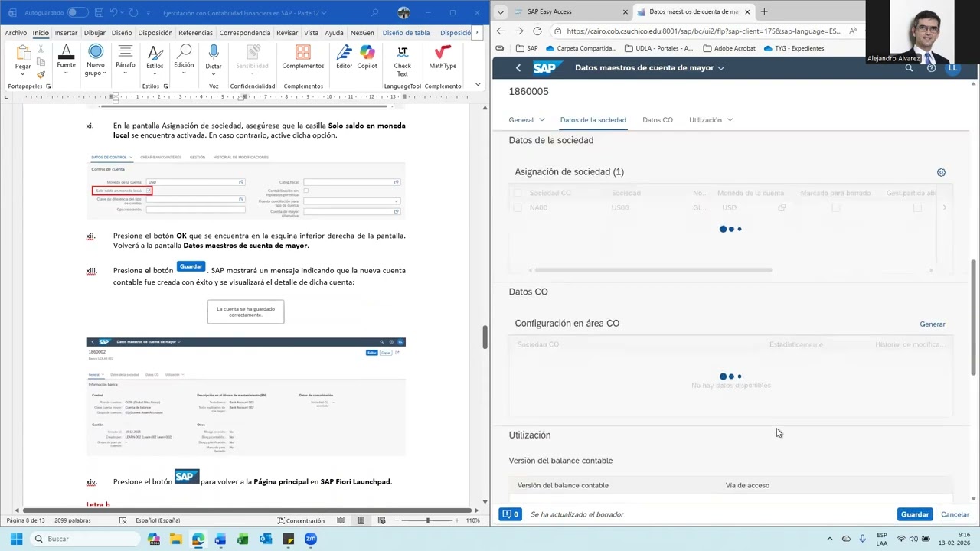Screen dimensions: 980x551
Task: Open the Revisar ribbon tab
Action: coord(287,33)
